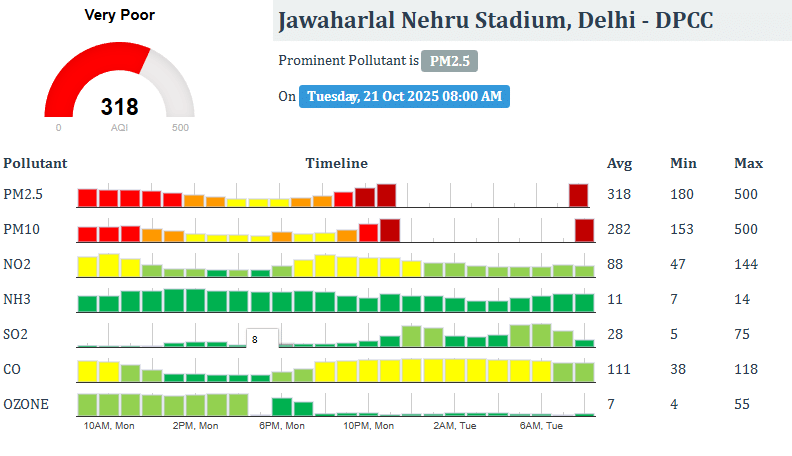Click the Jawaharlal Nehru Stadium station title
The width and height of the screenshot is (792, 456).
[x=495, y=21]
